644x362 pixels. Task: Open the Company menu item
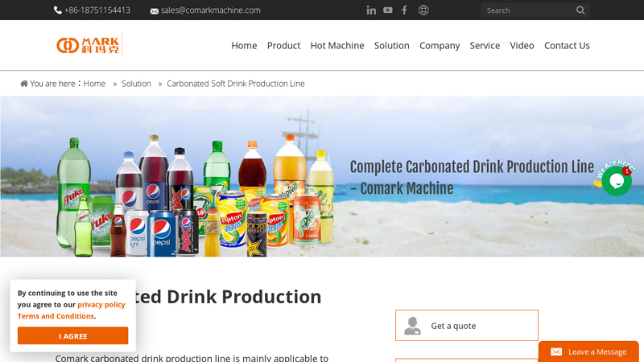coord(440,45)
